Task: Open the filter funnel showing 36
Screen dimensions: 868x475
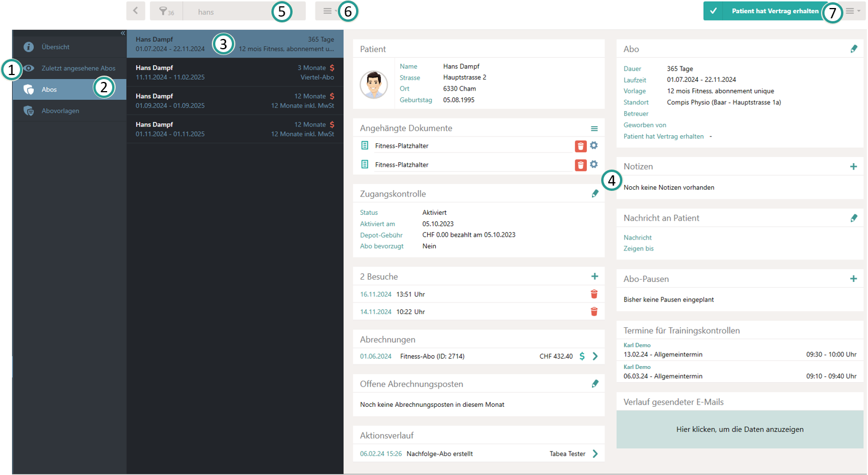Action: [x=167, y=11]
